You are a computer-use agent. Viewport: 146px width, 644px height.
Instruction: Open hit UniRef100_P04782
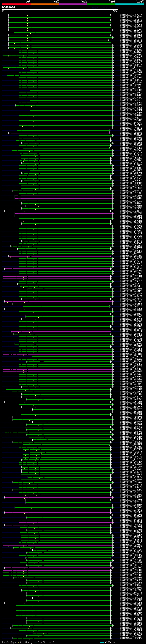(x=131, y=50)
